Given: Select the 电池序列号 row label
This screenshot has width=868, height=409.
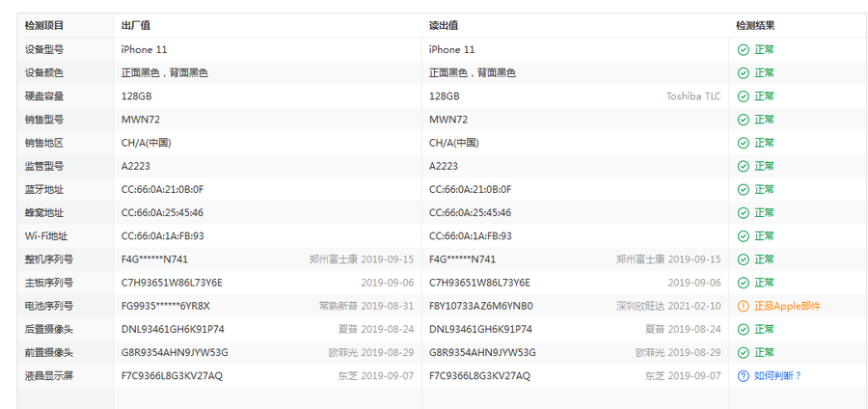Looking at the screenshot, I should [x=49, y=306].
